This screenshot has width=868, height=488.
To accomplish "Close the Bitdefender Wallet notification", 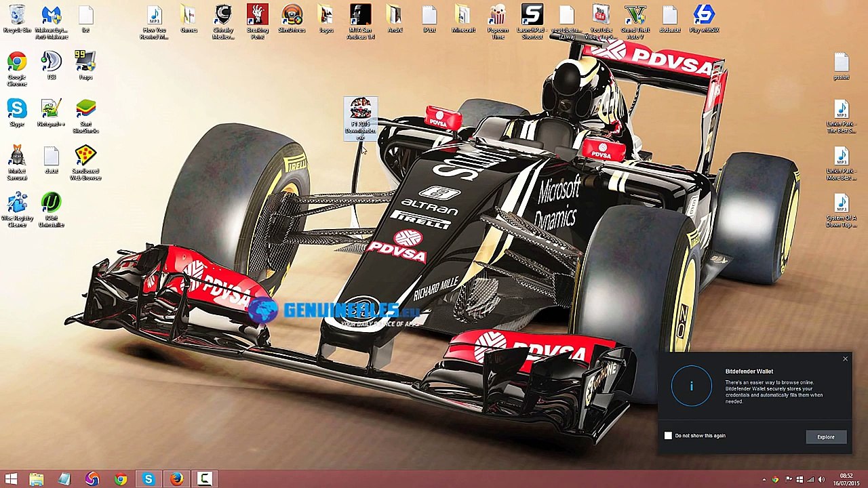I will coord(845,359).
